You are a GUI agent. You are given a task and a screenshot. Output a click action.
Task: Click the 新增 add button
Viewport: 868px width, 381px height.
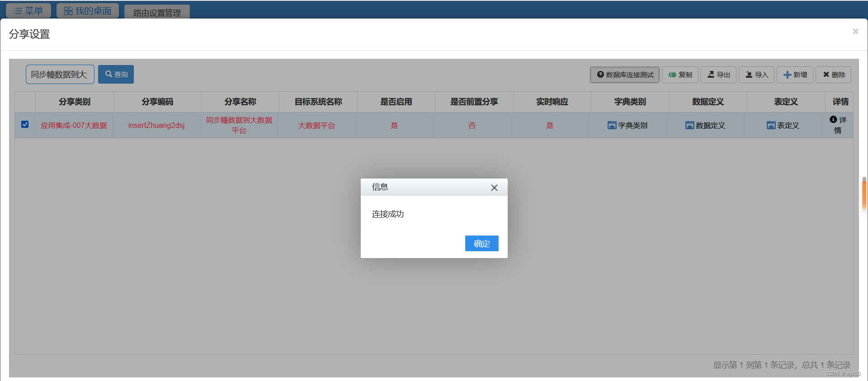(795, 75)
